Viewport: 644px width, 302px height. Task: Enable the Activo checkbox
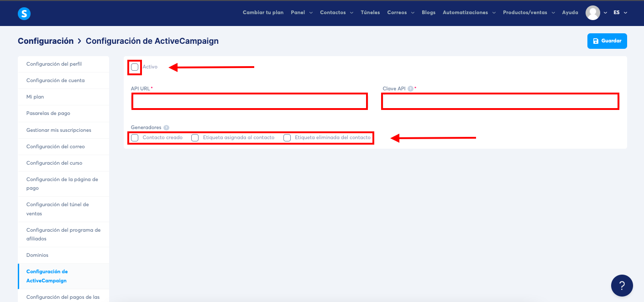click(135, 67)
